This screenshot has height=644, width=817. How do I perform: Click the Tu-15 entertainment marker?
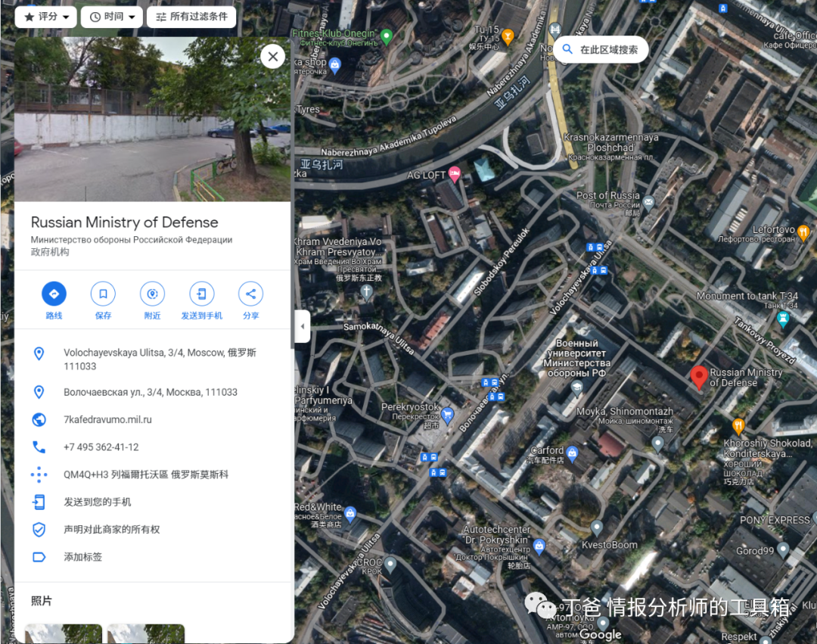tap(508, 36)
